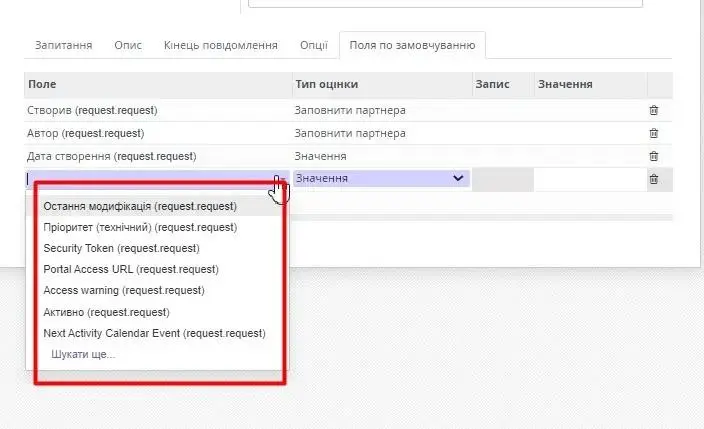Image resolution: width=704 pixels, height=429 pixels.
Task: Delete the Автор (request.request) row
Action: pyautogui.click(x=653, y=133)
